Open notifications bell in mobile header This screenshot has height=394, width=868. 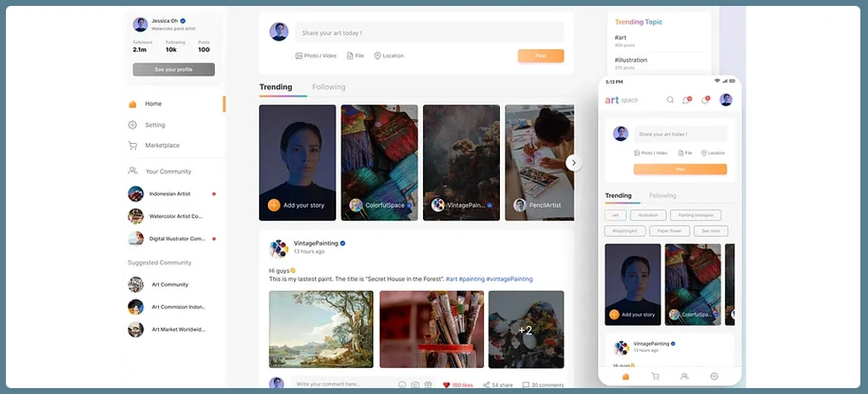tap(686, 100)
